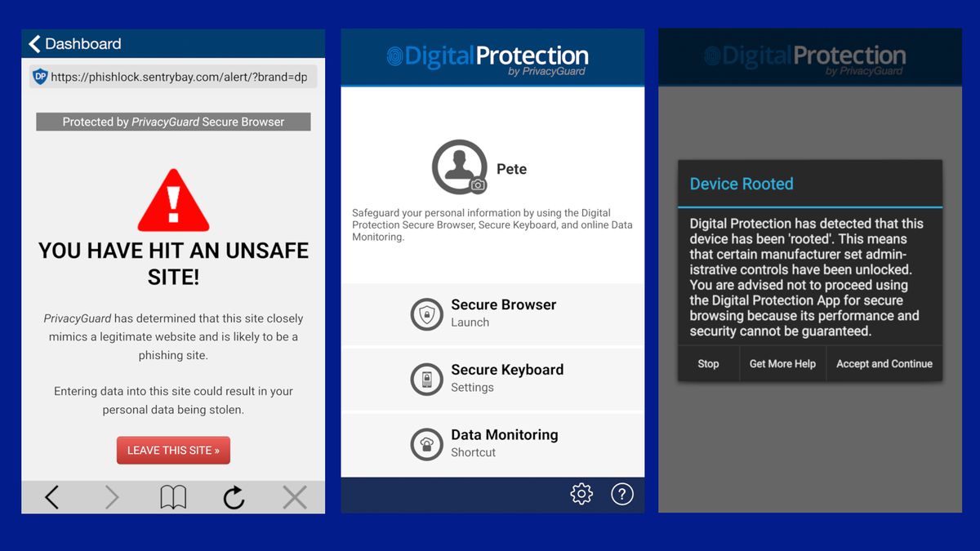Open help with the question mark icon

tap(622, 494)
